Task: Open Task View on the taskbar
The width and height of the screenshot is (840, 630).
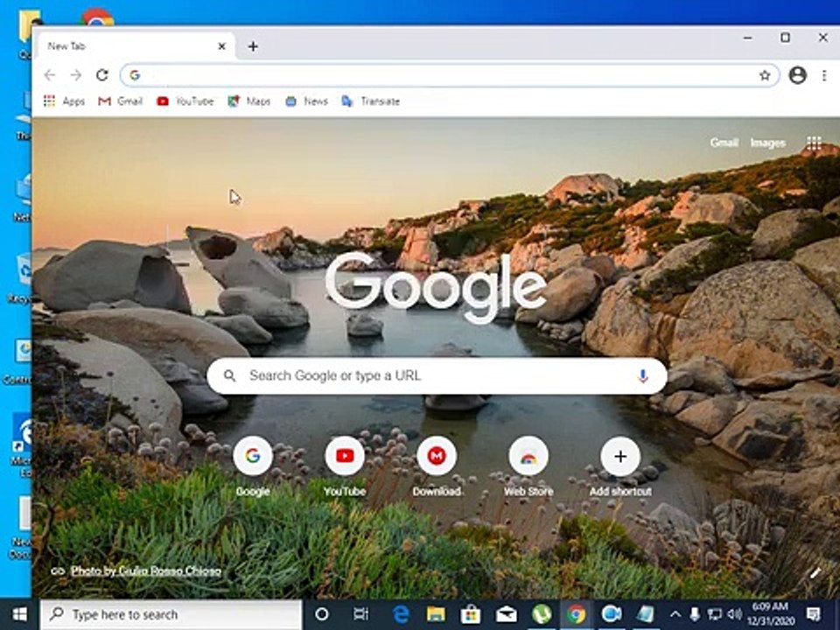Action: [361, 614]
